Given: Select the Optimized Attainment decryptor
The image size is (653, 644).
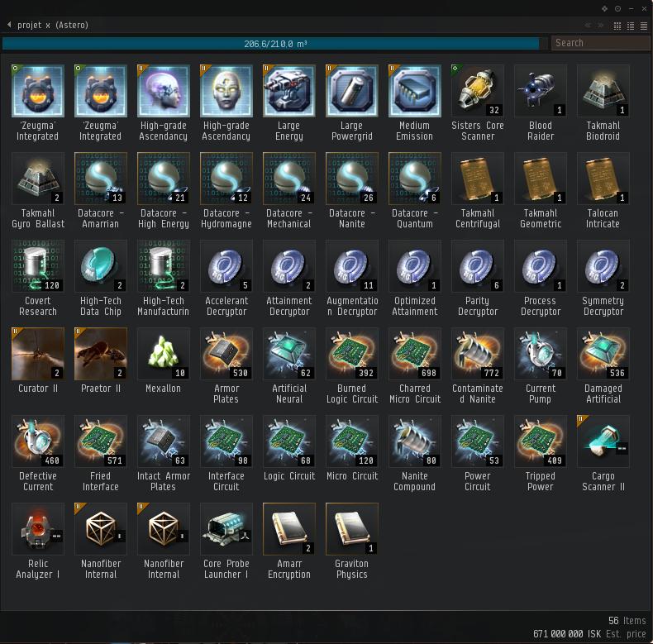Looking at the screenshot, I should (414, 265).
